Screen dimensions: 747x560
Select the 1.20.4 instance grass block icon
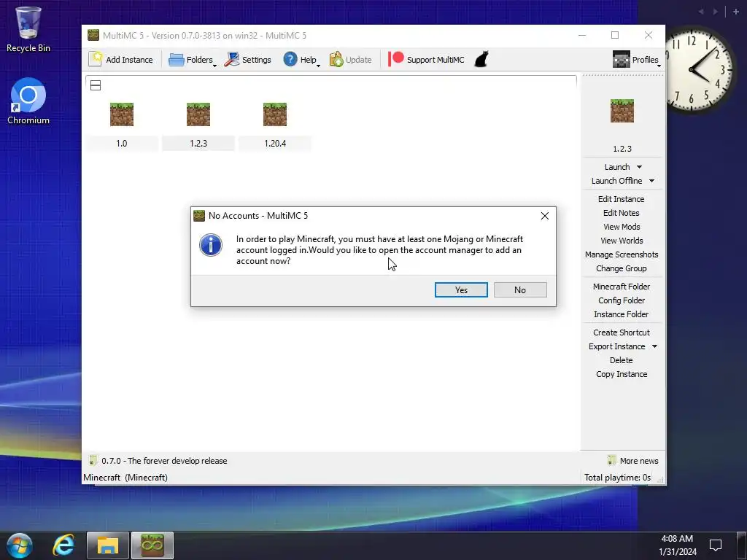275,114
